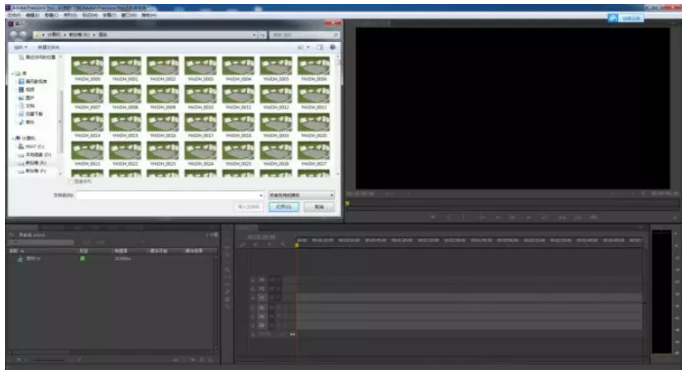Collapse the Libraries tree node
The height and width of the screenshot is (375, 690).
[x=13, y=73]
